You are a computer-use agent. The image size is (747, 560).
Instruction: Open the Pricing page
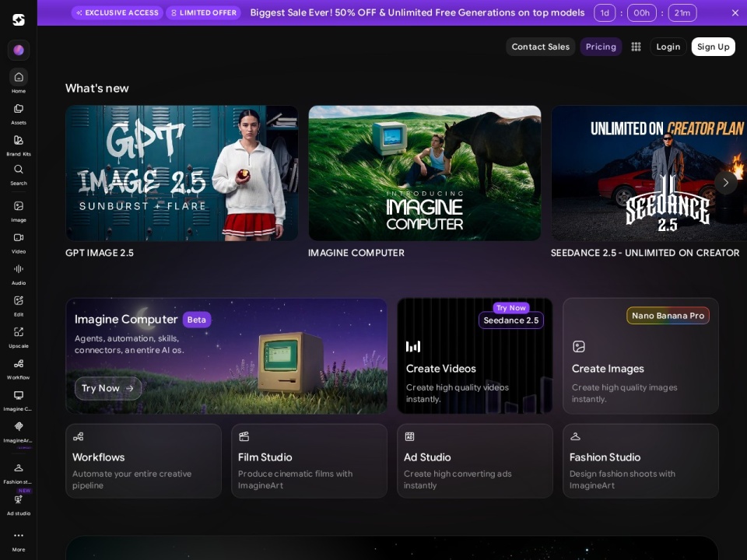[601, 47]
